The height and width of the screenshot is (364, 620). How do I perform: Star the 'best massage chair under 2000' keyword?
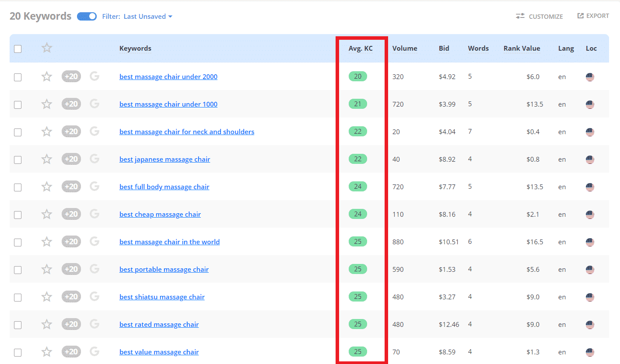point(47,77)
